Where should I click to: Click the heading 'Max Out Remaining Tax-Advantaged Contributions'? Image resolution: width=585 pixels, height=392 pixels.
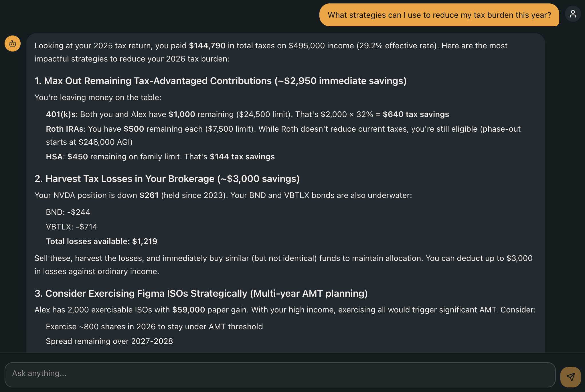220,81
